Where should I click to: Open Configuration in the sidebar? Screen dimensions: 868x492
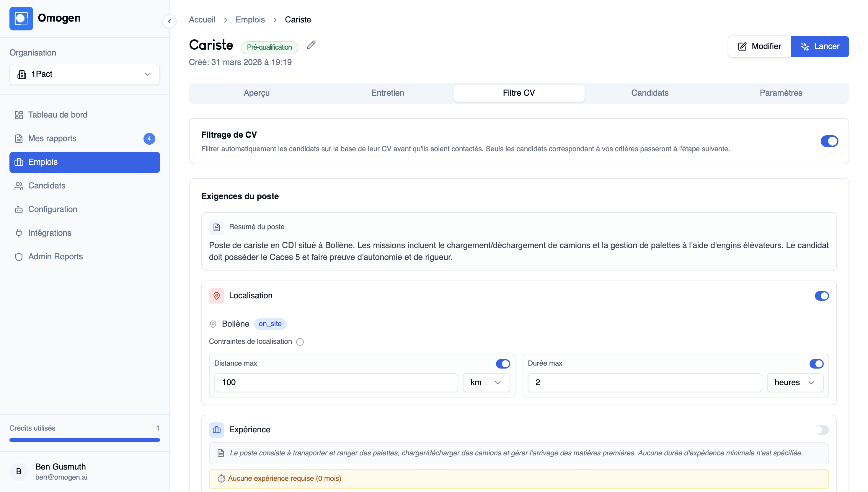point(53,209)
